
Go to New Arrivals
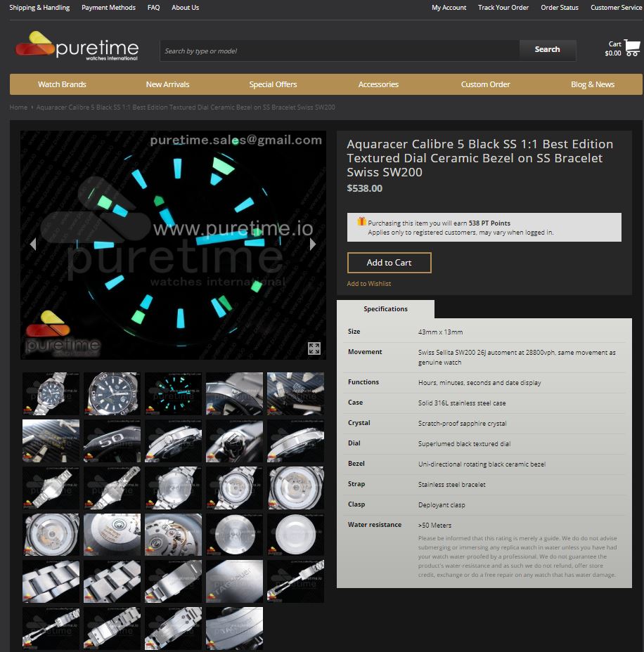[167, 84]
